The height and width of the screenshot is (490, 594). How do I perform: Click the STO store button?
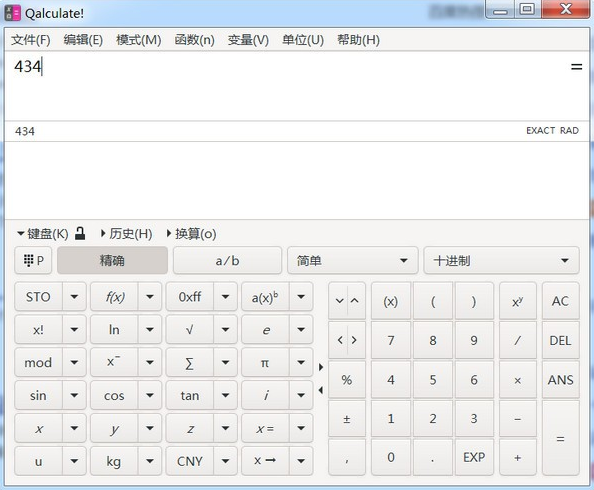(38, 297)
